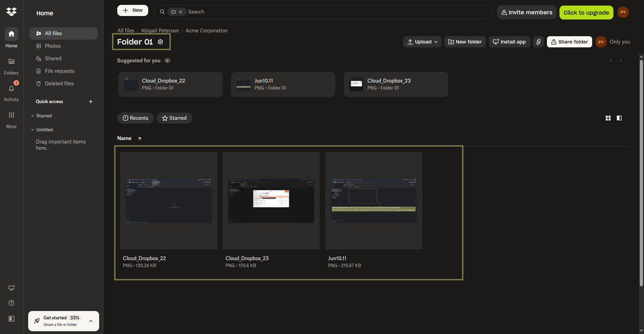Open the Home sidebar icon

tap(11, 34)
